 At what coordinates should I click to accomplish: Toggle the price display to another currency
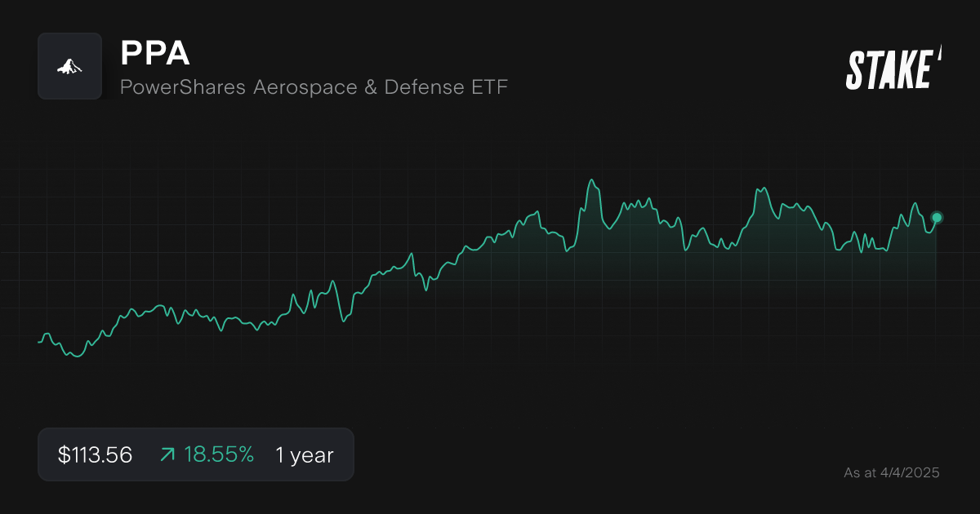pos(92,454)
